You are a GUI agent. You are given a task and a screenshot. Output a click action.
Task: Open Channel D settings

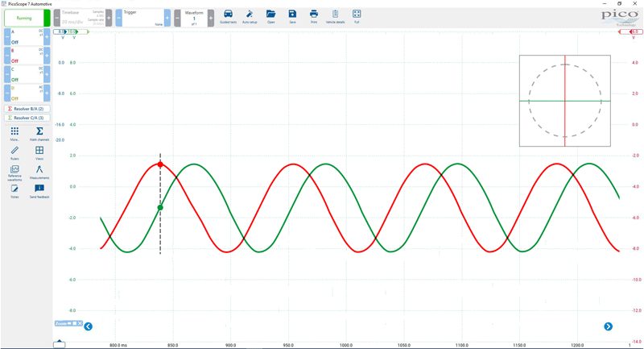click(27, 93)
